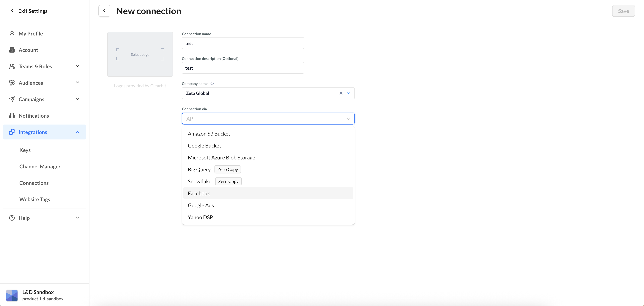Click the Connection name input field
The image size is (644, 306).
coord(243,43)
